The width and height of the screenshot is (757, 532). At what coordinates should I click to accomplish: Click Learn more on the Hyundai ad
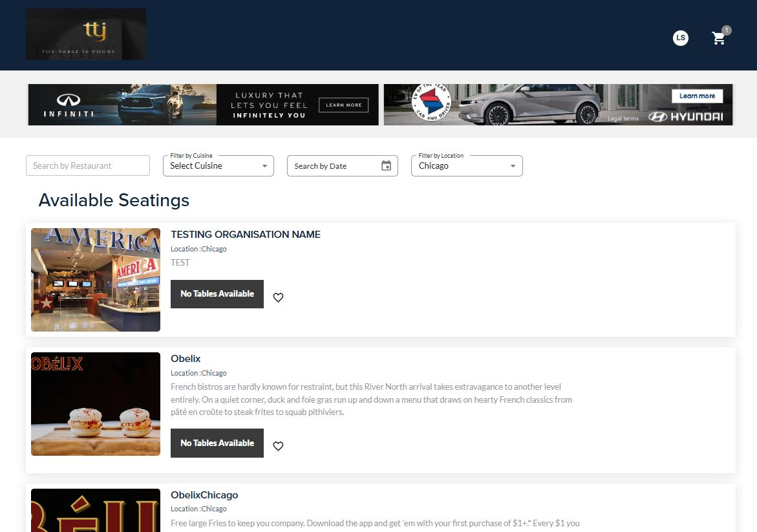[x=697, y=96]
